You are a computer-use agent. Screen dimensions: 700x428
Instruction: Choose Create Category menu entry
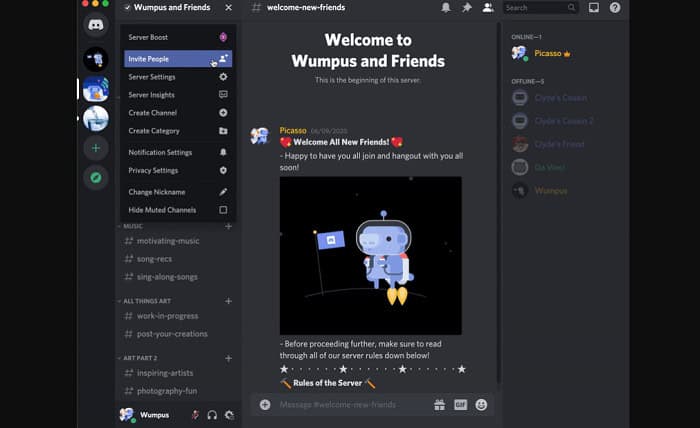click(178, 131)
